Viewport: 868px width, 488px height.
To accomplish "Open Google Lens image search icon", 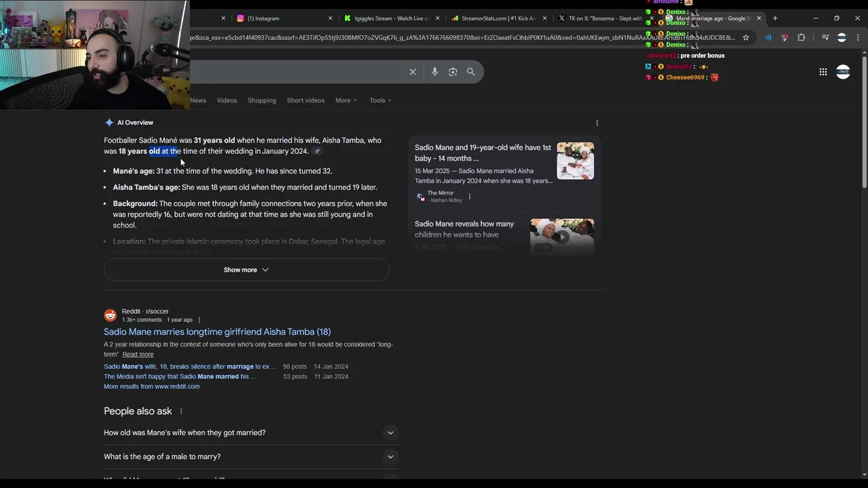I will (453, 72).
